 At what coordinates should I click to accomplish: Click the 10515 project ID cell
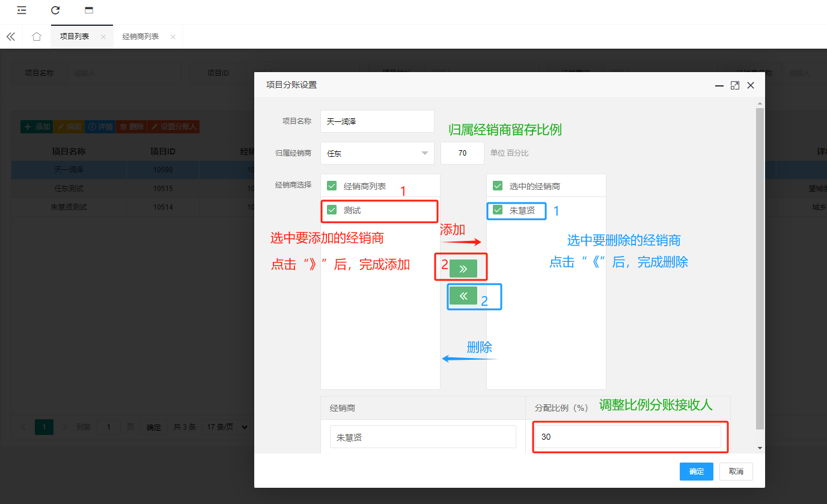tap(163, 189)
